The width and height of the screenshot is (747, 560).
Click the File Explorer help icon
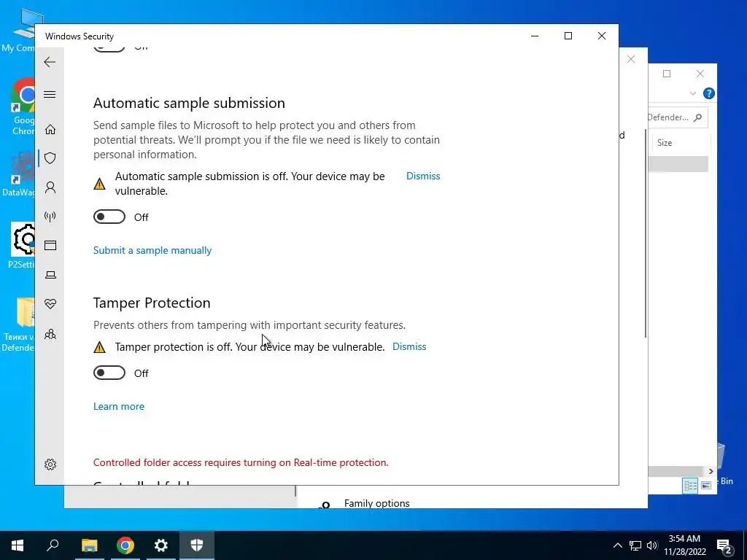[x=708, y=93]
